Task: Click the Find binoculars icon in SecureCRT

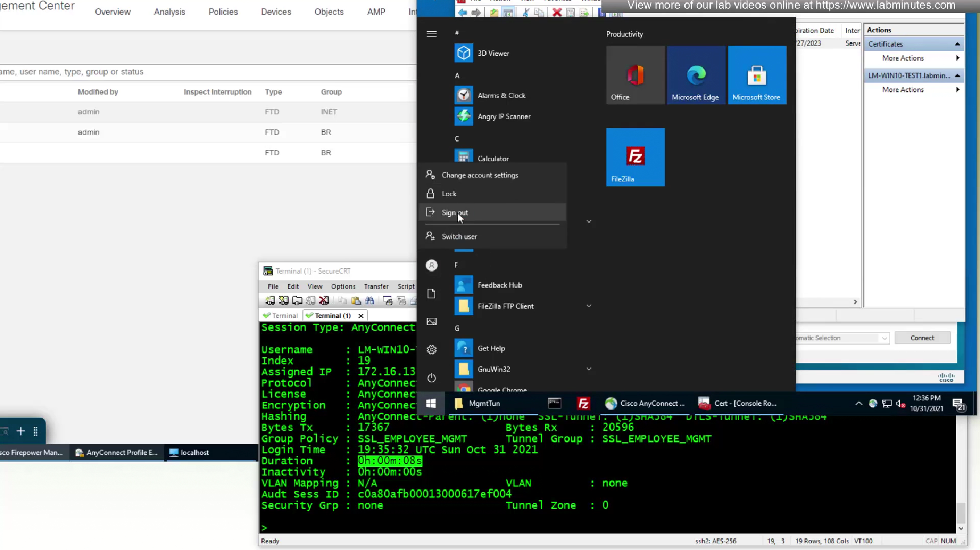Action: (369, 300)
